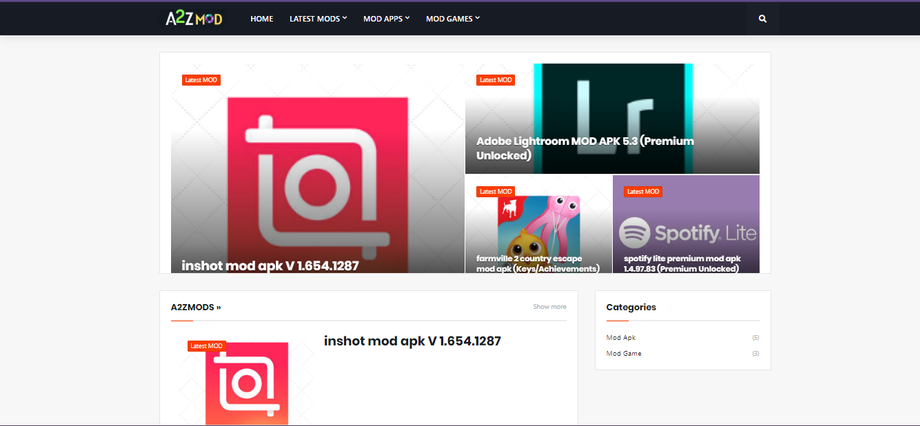Viewport: 920px width, 426px height.
Task: Click Show more in A2ZMODS section
Action: [550, 306]
